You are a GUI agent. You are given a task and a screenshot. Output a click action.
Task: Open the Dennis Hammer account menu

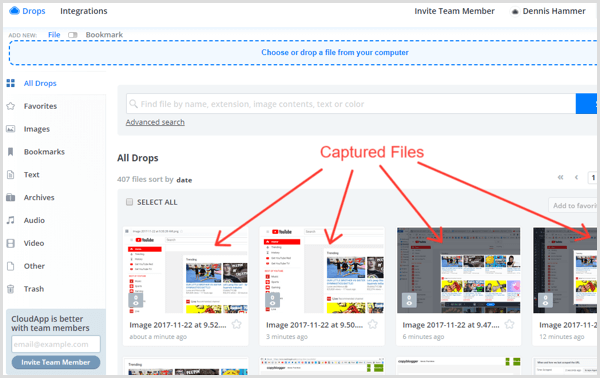coord(554,11)
